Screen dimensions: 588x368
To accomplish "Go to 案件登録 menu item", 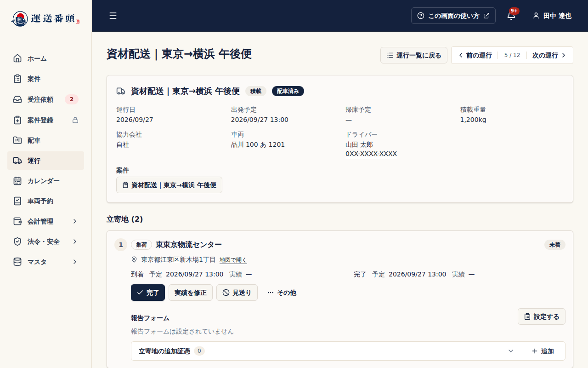I will tap(45, 120).
